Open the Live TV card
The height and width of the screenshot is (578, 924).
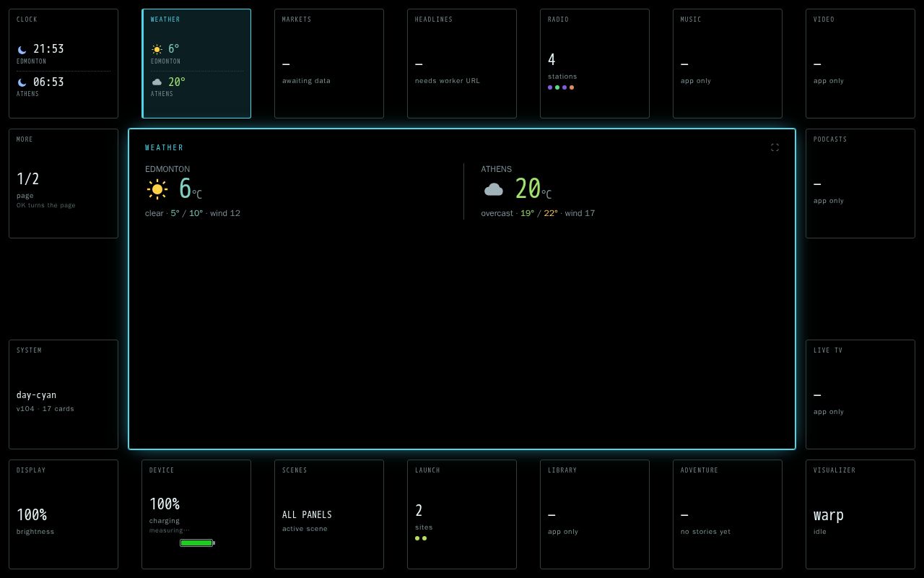(860, 394)
